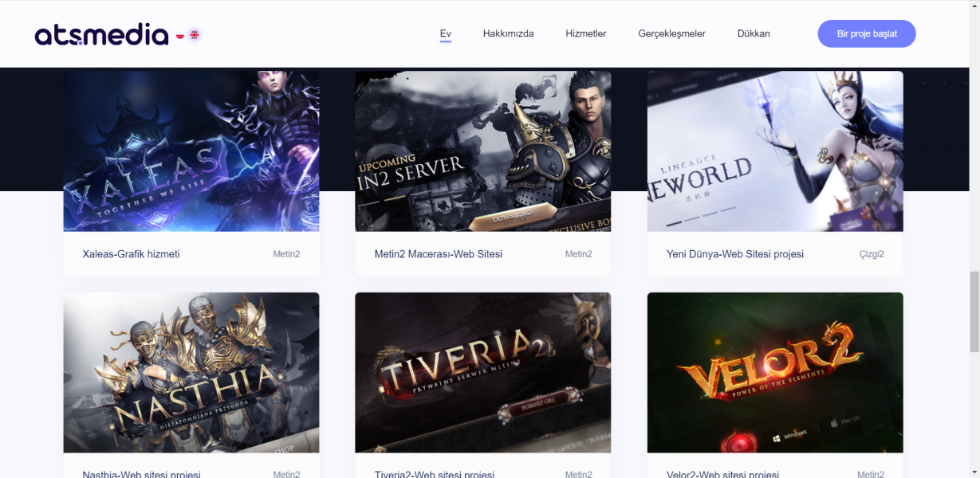Open the Metin2 Macerası-Web Sitesi title
980x478 pixels.
click(438, 254)
